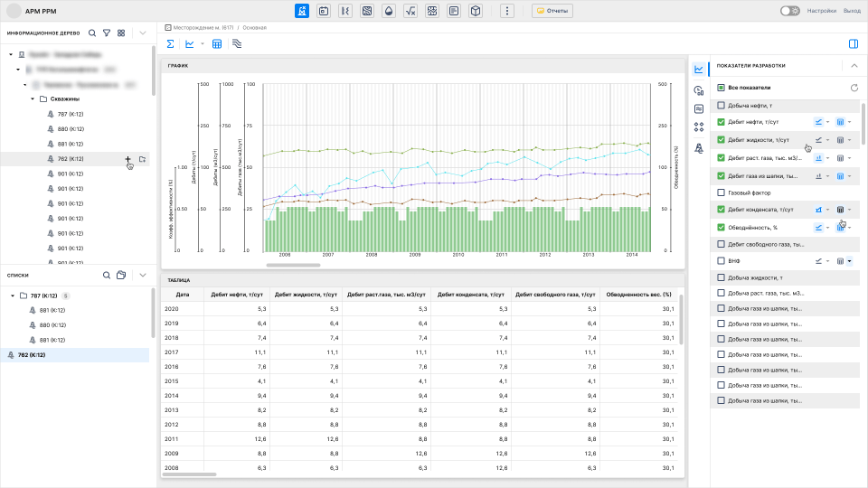The image size is (868, 488).
Task: Refresh the indicators list with the reload icon
Action: click(x=854, y=88)
